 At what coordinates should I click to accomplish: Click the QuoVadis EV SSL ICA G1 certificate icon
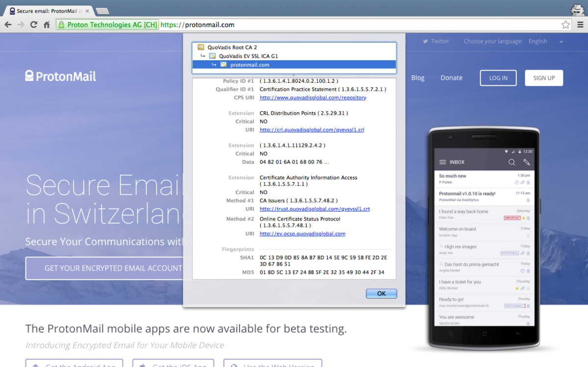pyautogui.click(x=213, y=56)
